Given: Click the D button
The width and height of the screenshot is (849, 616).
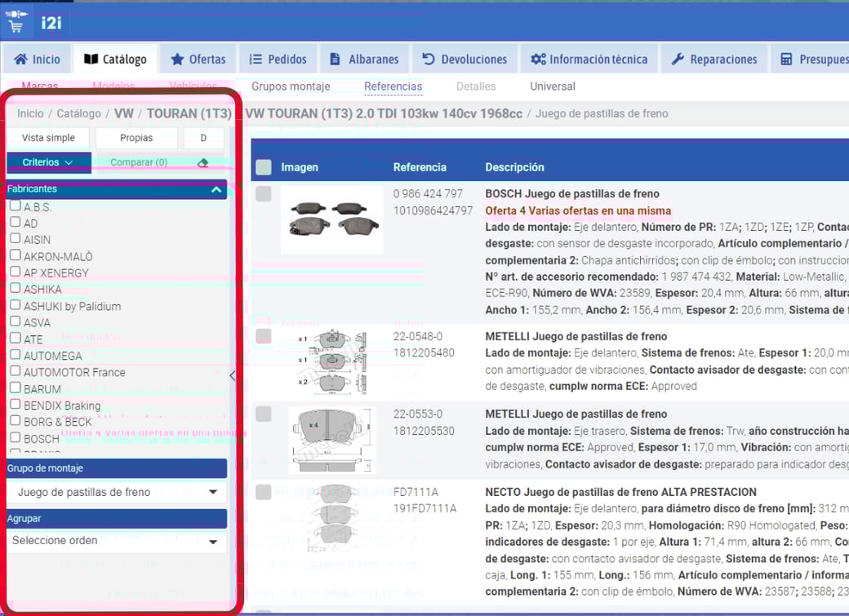Looking at the screenshot, I should (x=203, y=138).
